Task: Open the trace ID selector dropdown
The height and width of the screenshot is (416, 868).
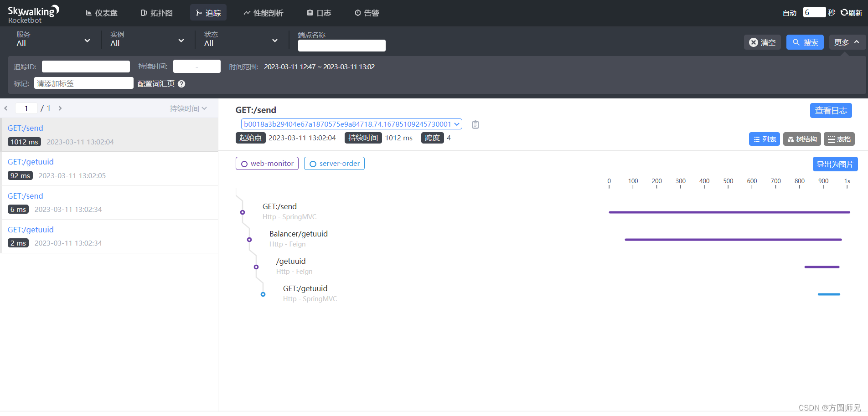Action: pos(351,124)
